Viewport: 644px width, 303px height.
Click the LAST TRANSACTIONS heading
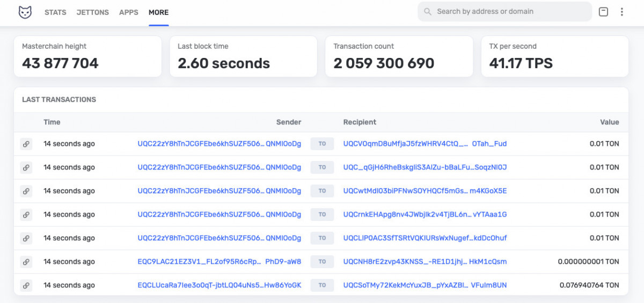tap(59, 100)
